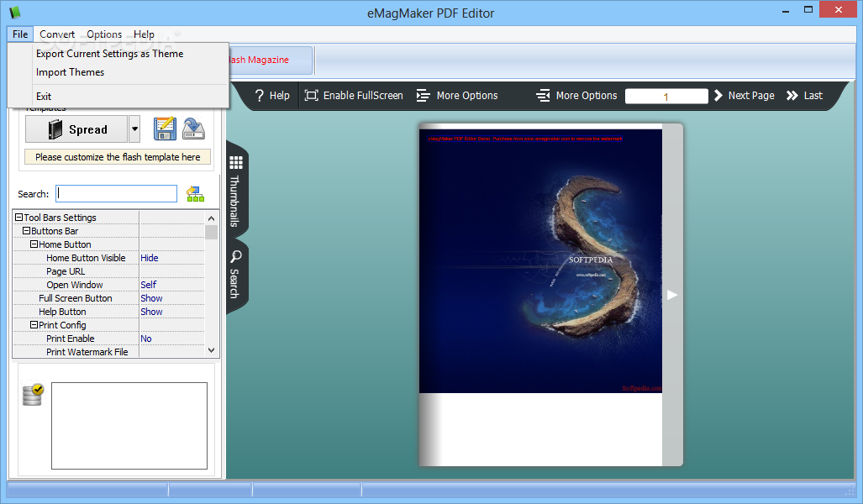Screen dimensions: 863x504
Task: Click the white page-flip arrow on book
Action: [672, 295]
